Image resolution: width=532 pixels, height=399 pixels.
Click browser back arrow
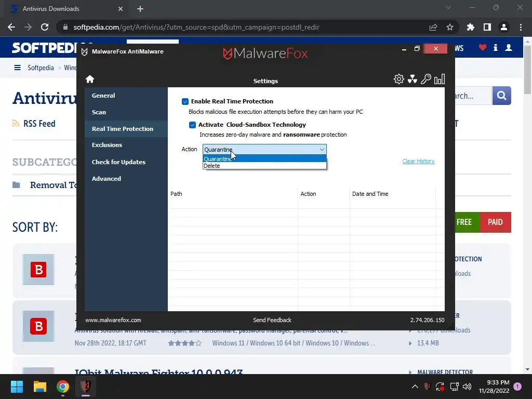pos(11,27)
